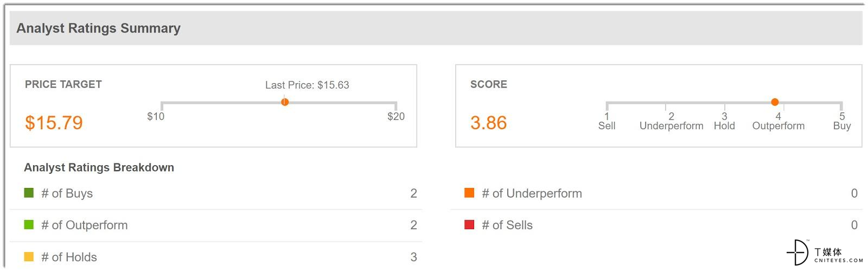Click the light green Outperform color square
Screen dimensions: 868x271
pyautogui.click(x=29, y=224)
